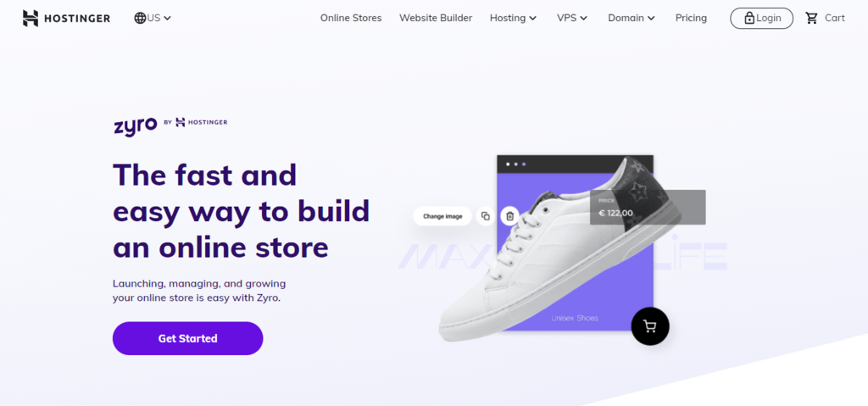This screenshot has height=406, width=868.
Task: Click the Cart text link
Action: (x=835, y=18)
